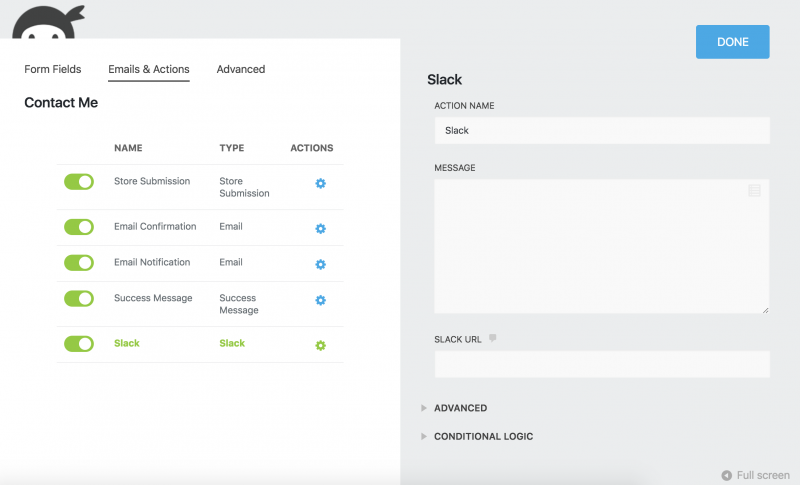800x485 pixels.
Task: Click the Store Submission type cell
Action: click(244, 187)
